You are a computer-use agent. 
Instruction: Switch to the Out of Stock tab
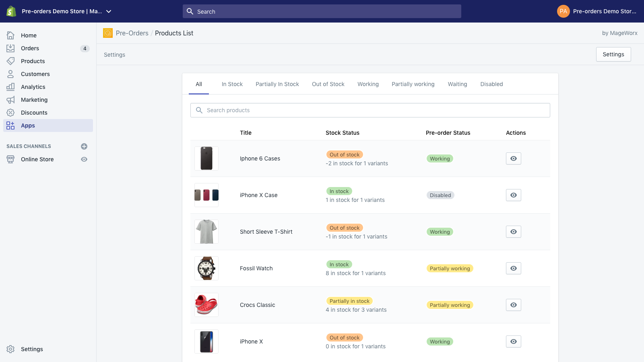pos(328,84)
